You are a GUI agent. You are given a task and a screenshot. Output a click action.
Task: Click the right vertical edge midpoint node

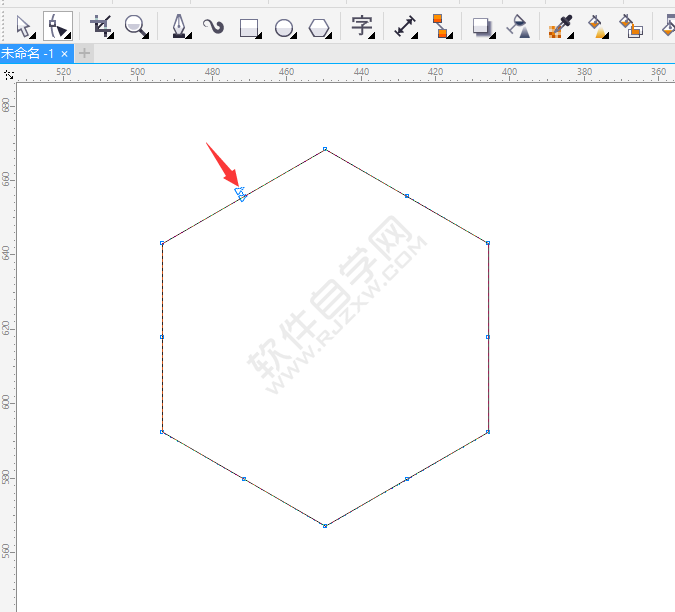click(488, 337)
